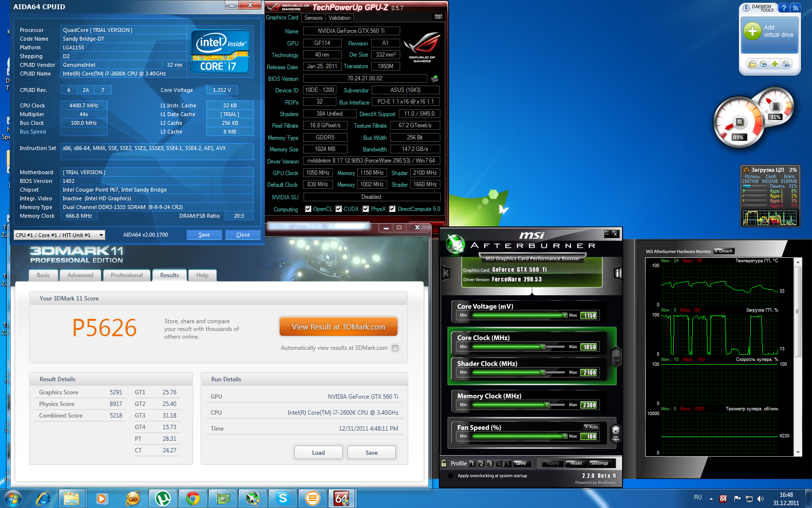Image resolution: width=812 pixels, height=508 pixels.
Task: Click the Daemon Tools Add virtual drive plus icon
Action: (x=752, y=31)
